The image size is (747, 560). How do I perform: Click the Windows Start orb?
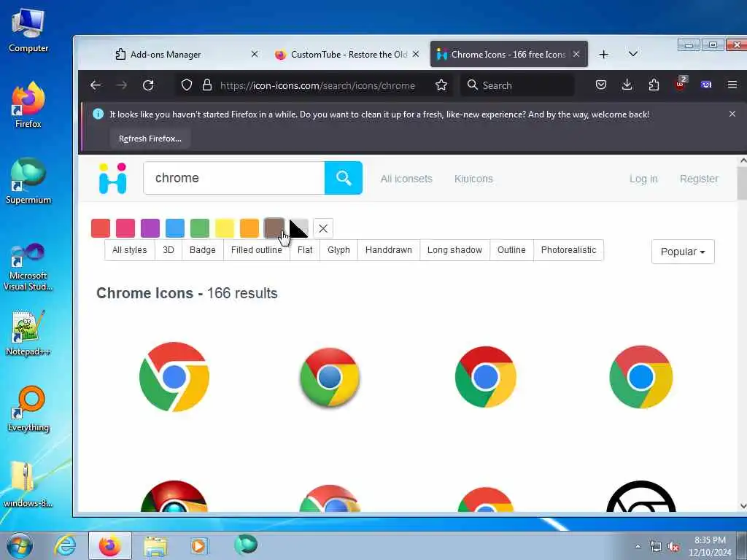(x=20, y=545)
